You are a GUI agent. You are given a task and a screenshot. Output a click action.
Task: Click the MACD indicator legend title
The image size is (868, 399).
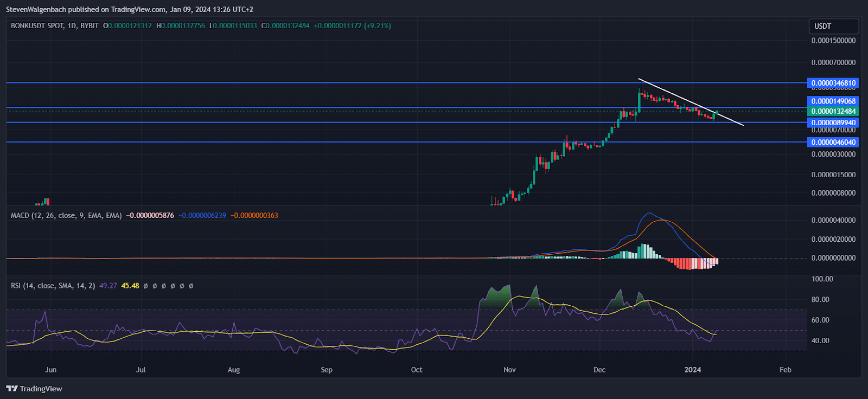[x=66, y=215]
